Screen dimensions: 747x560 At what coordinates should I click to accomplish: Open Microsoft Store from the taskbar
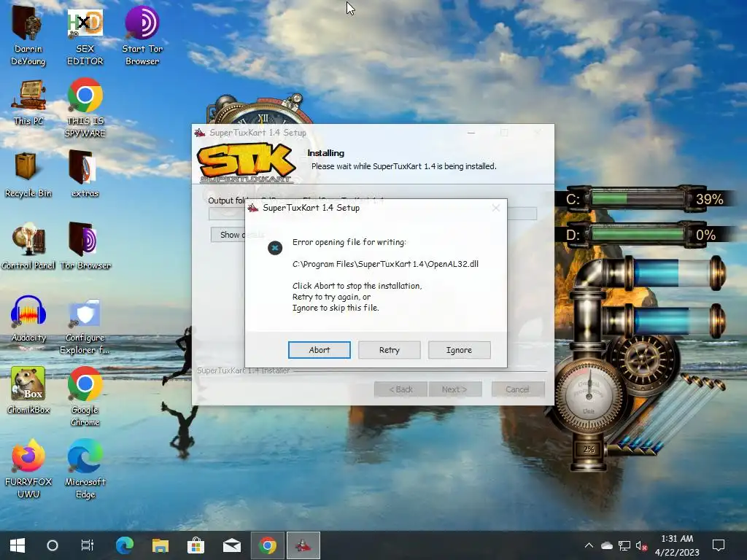click(196, 545)
